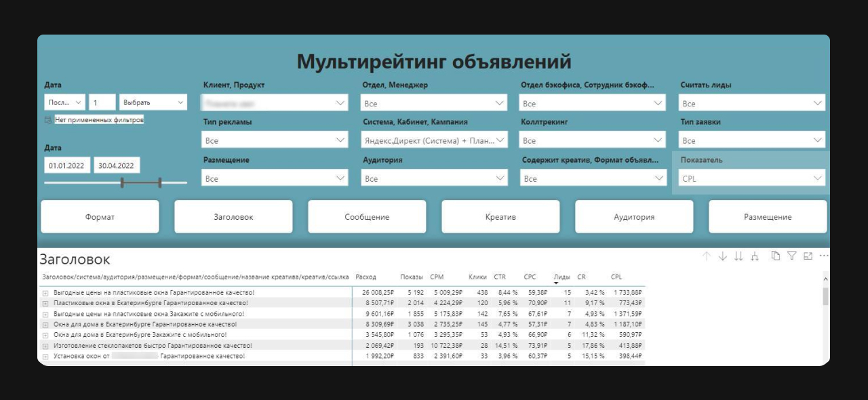868x400 pixels.
Task: Sort by CPM column header
Action: 437,277
